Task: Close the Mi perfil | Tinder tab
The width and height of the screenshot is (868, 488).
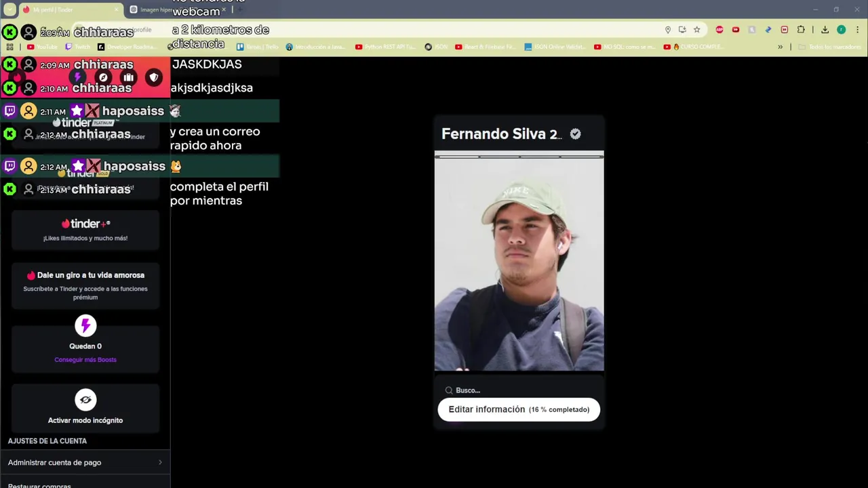Action: click(x=116, y=9)
